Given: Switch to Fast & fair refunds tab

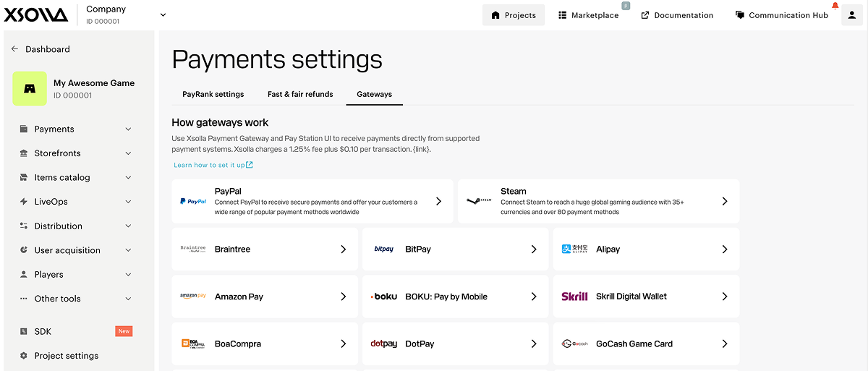Looking at the screenshot, I should tap(300, 94).
